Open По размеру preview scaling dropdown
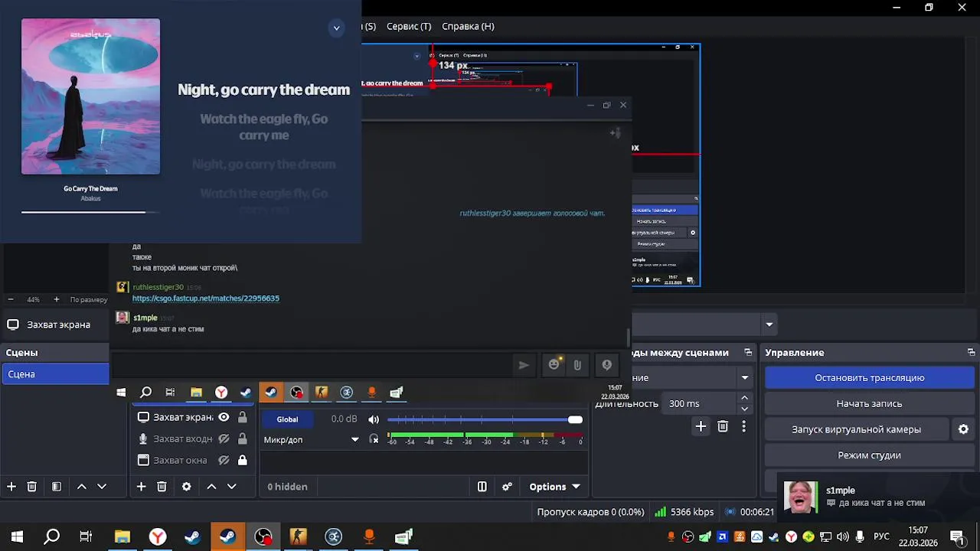The height and width of the screenshot is (551, 980). click(89, 299)
